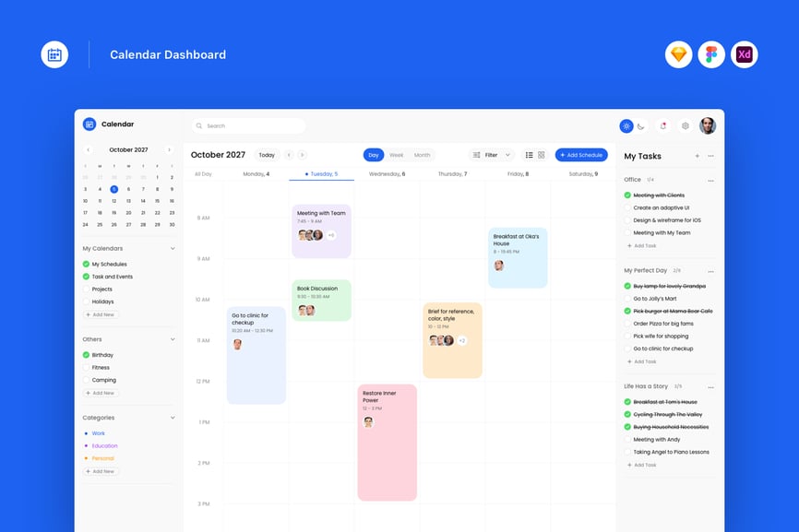Enable the Holidays calendar checkbox
This screenshot has height=532, width=799.
pyautogui.click(x=87, y=301)
